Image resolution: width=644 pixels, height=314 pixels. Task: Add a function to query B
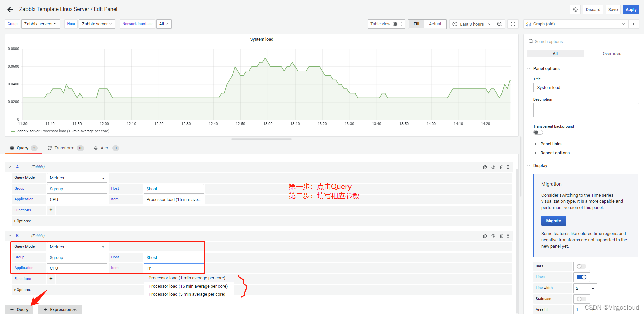(x=51, y=279)
